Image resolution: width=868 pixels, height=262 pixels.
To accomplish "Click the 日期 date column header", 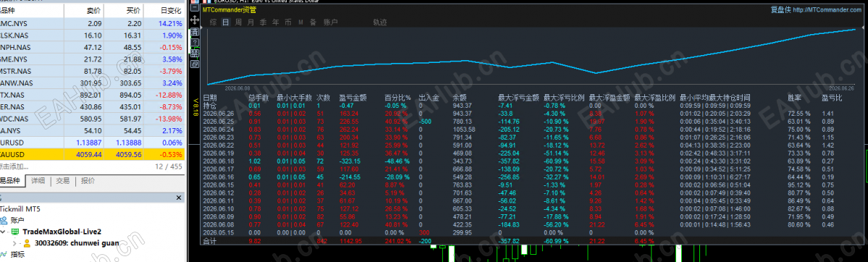I will tap(211, 98).
